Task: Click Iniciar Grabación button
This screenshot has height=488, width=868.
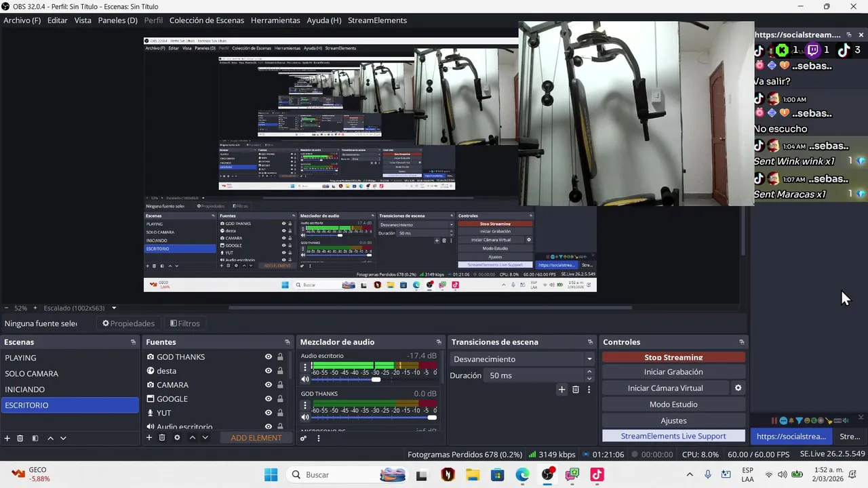Action: (673, 372)
